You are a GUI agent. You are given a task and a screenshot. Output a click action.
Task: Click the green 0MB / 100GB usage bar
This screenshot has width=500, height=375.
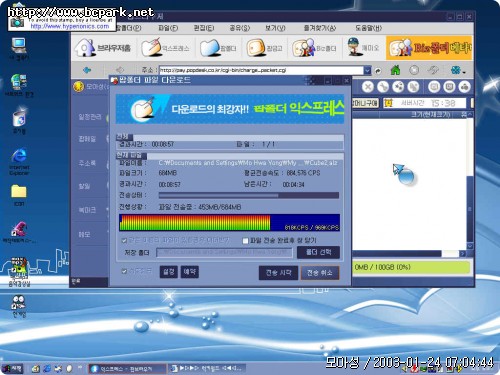(411, 267)
